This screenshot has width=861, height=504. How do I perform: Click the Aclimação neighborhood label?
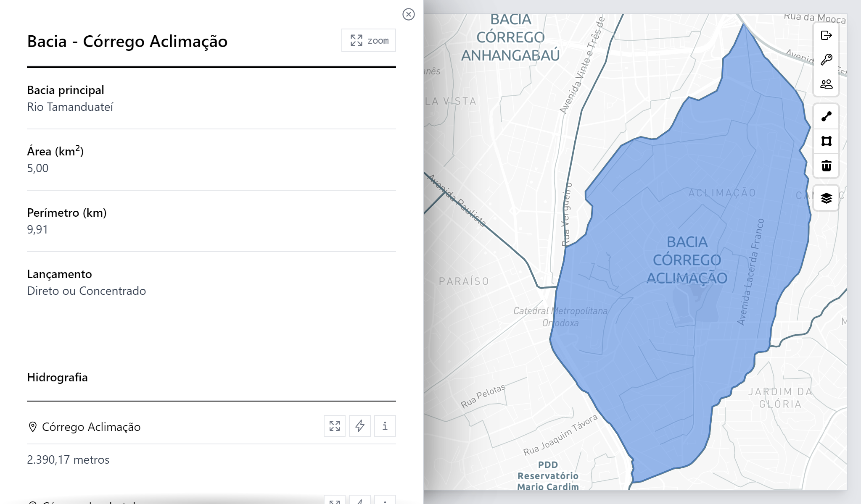pos(722,193)
